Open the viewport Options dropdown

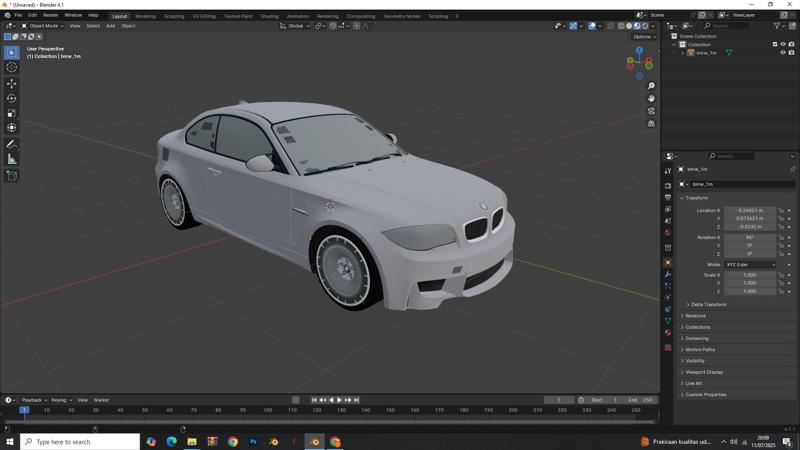click(644, 37)
